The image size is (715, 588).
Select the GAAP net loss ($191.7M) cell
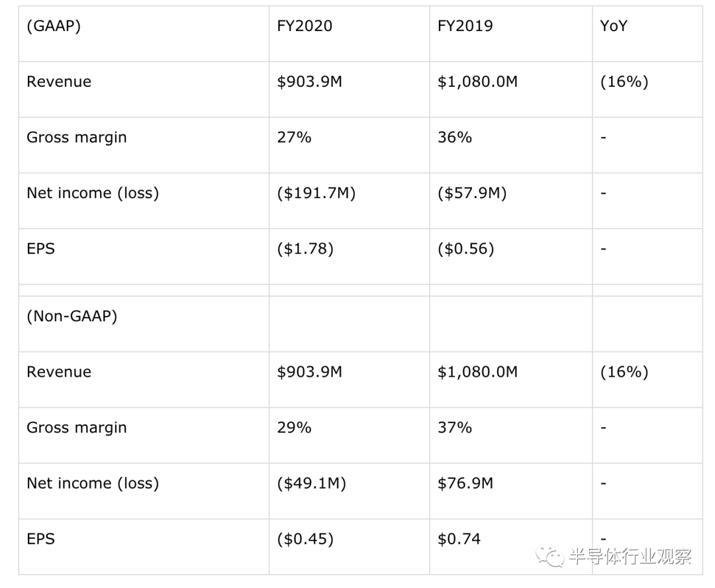click(x=350, y=201)
